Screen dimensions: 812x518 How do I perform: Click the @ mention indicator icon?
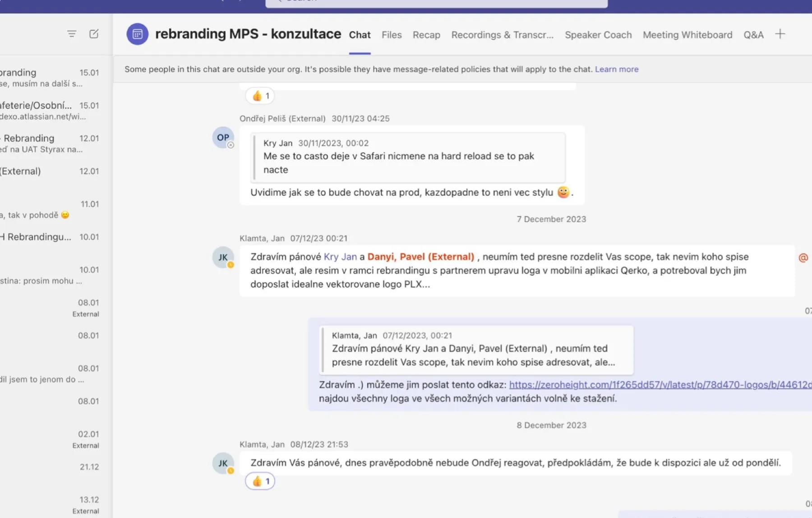click(803, 258)
